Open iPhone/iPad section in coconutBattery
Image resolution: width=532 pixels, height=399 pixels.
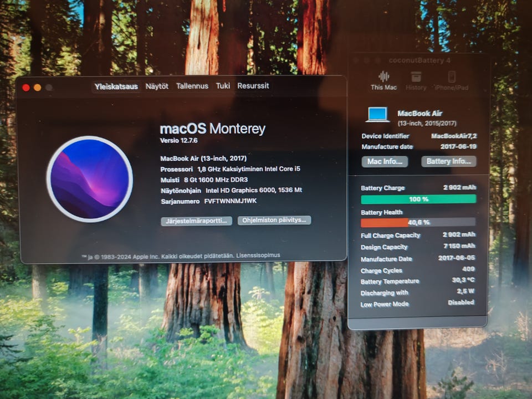(x=452, y=81)
